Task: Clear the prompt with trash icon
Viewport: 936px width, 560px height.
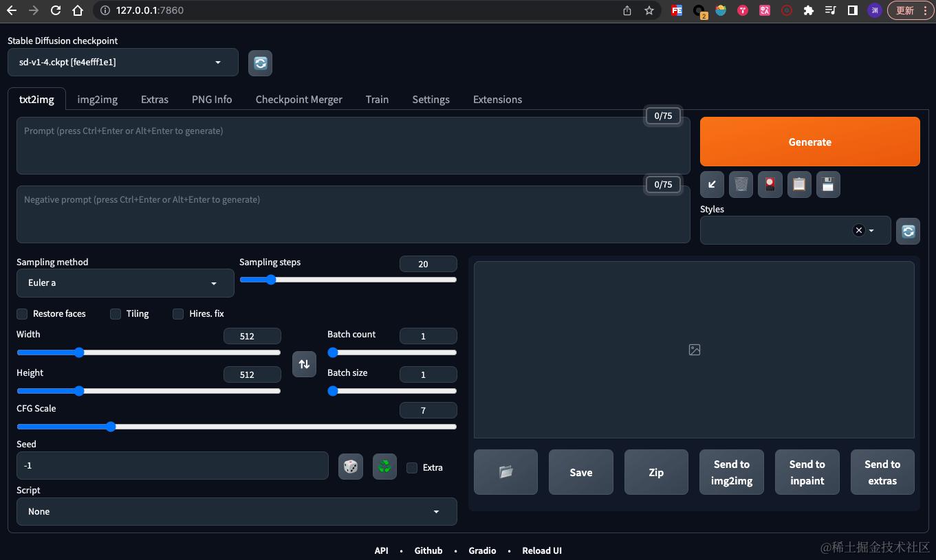Action: pyautogui.click(x=741, y=184)
